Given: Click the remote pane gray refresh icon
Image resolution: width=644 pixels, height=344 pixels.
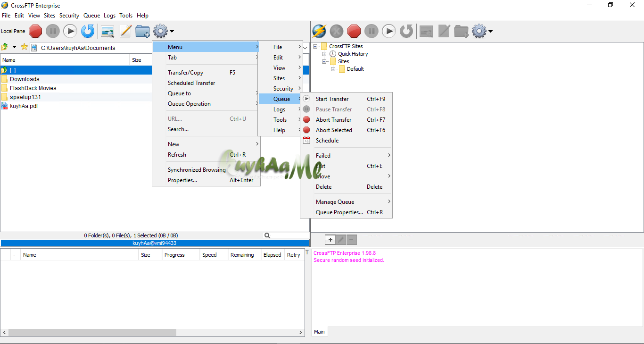Looking at the screenshot, I should [x=406, y=32].
